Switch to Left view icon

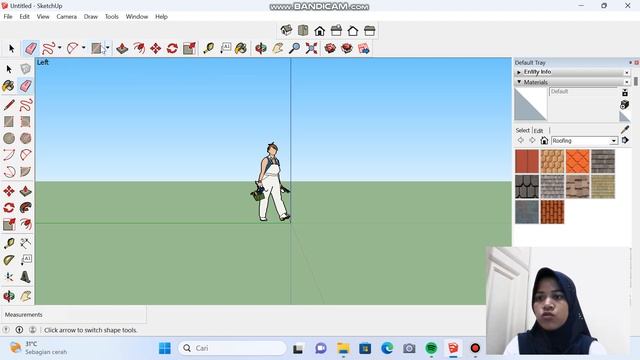(369, 31)
